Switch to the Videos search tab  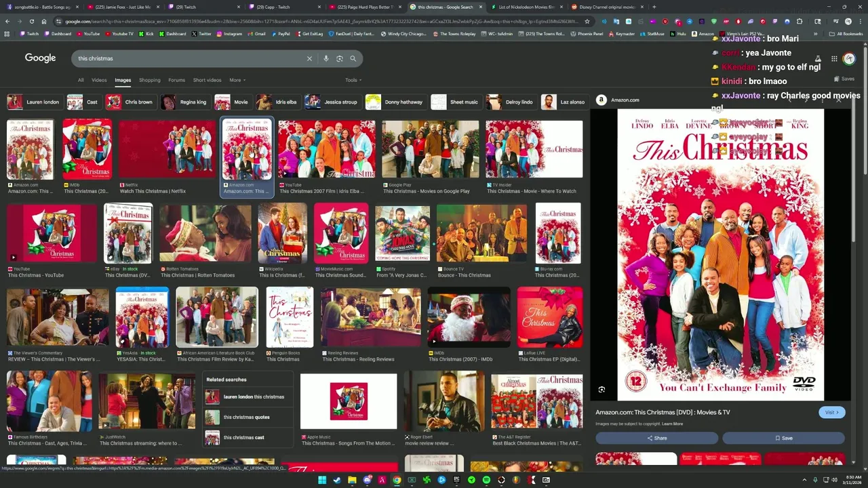point(99,80)
